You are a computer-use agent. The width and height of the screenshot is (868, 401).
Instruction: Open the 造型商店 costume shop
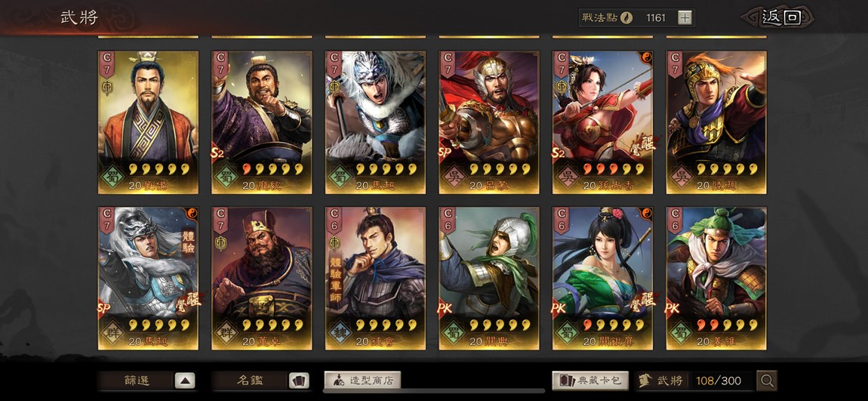click(x=362, y=381)
